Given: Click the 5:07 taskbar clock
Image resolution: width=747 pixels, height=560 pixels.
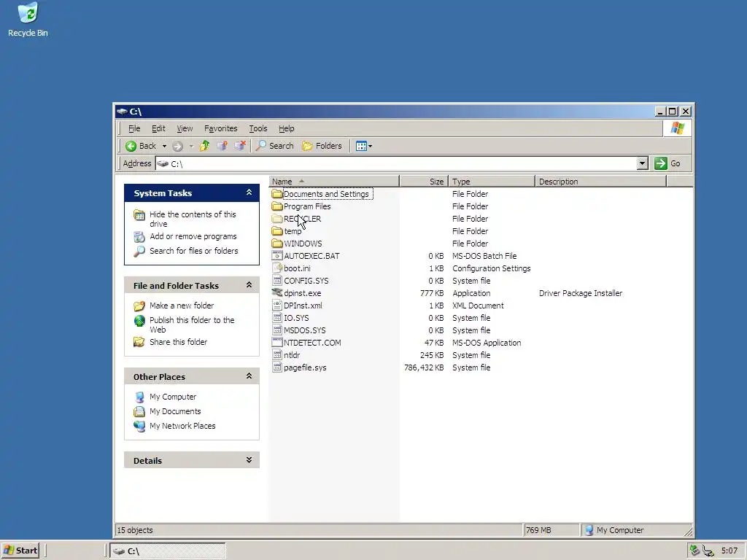Looking at the screenshot, I should pyautogui.click(x=729, y=551).
